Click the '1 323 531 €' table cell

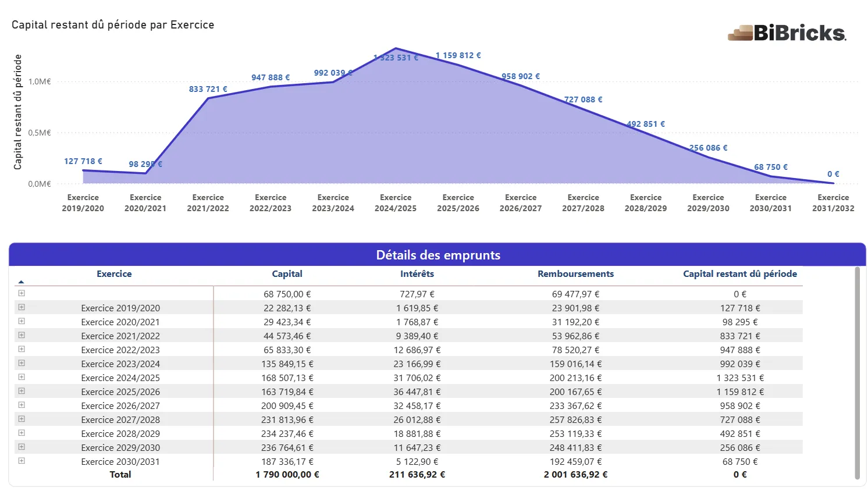[740, 378]
